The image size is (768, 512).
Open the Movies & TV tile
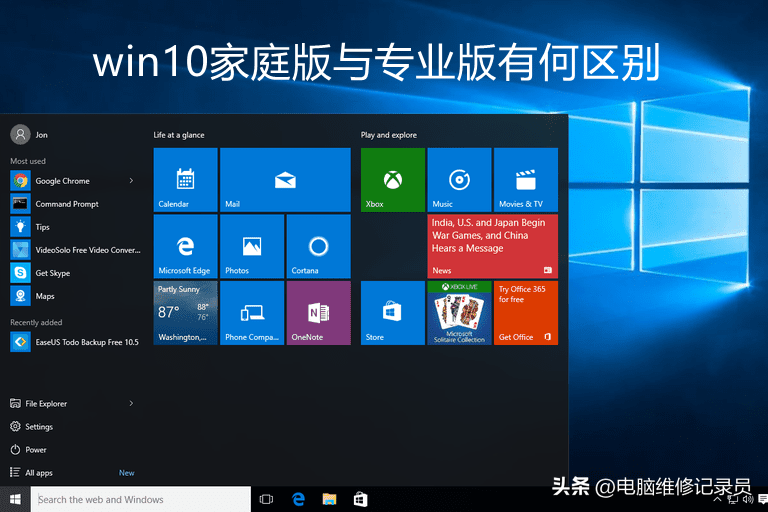tap(526, 180)
